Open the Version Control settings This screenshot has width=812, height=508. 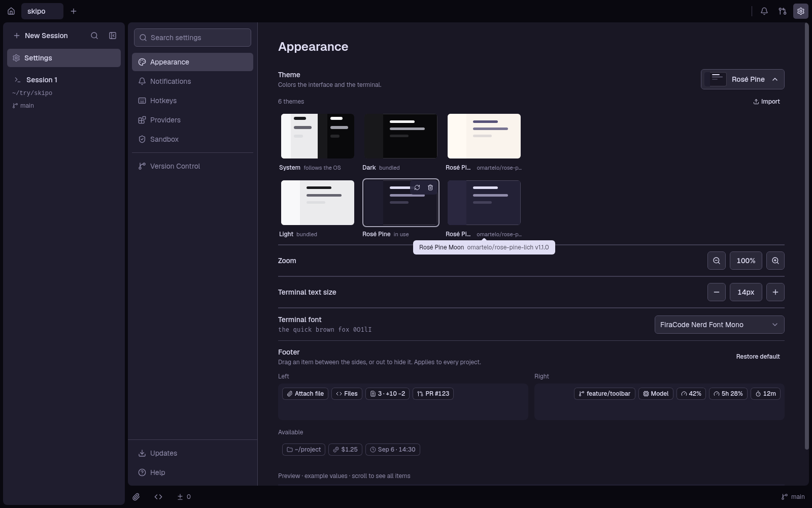tap(192, 166)
